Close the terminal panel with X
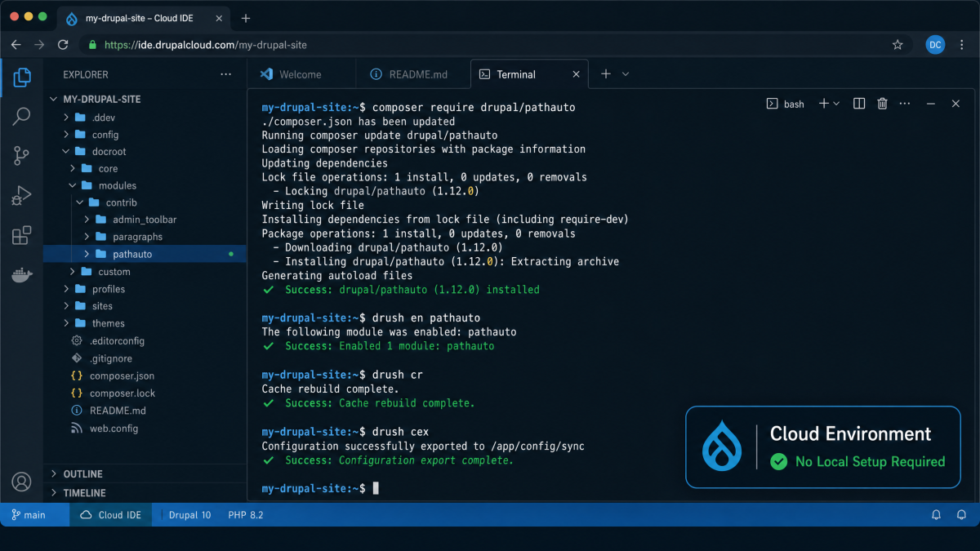Image resolution: width=980 pixels, height=551 pixels. (955, 104)
